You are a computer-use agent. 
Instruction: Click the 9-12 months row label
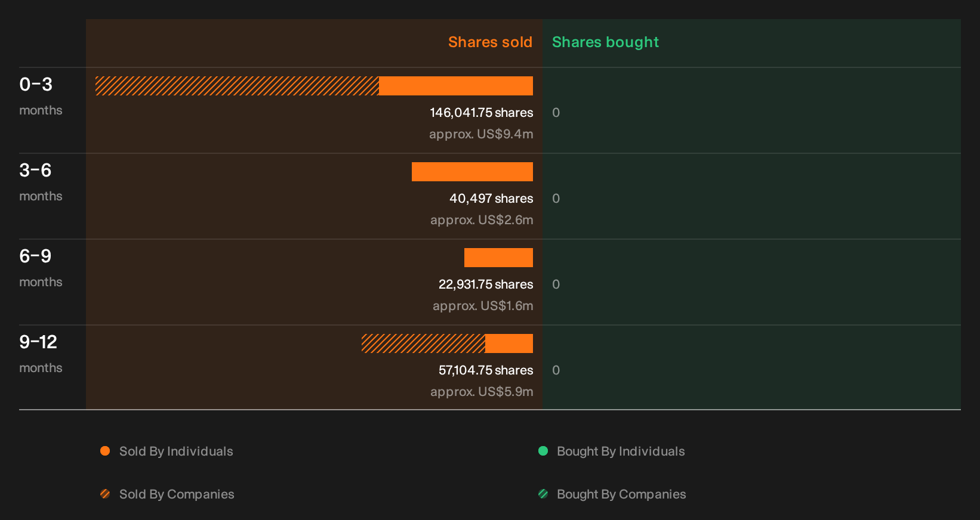tap(41, 354)
